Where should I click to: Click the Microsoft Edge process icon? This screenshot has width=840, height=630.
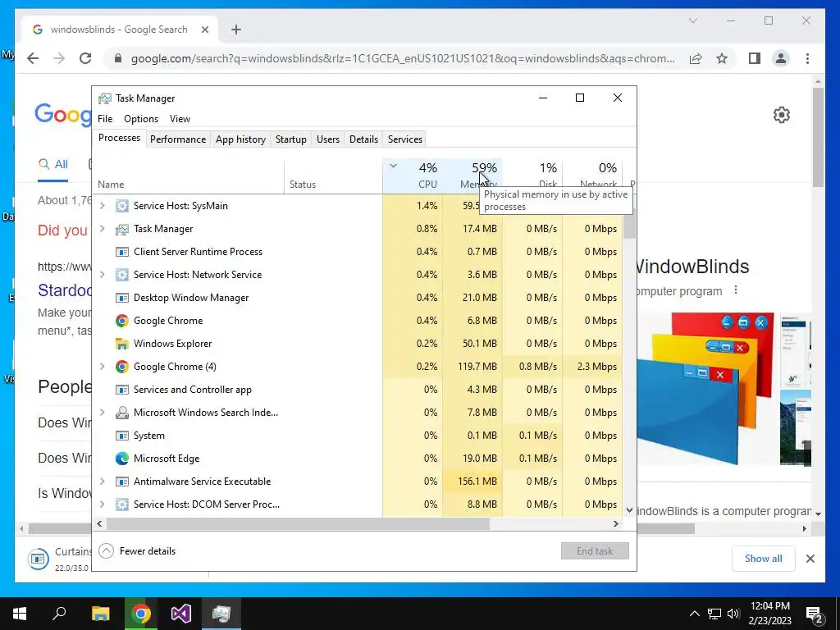[x=122, y=459]
